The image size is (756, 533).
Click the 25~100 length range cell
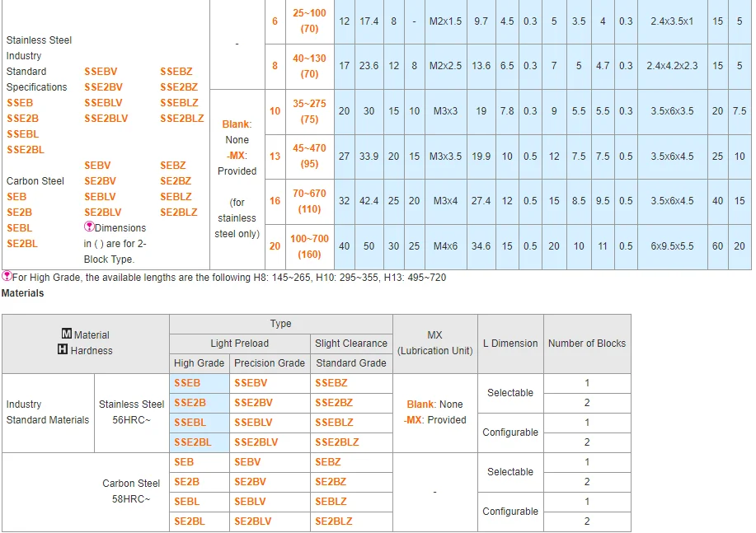click(x=309, y=13)
